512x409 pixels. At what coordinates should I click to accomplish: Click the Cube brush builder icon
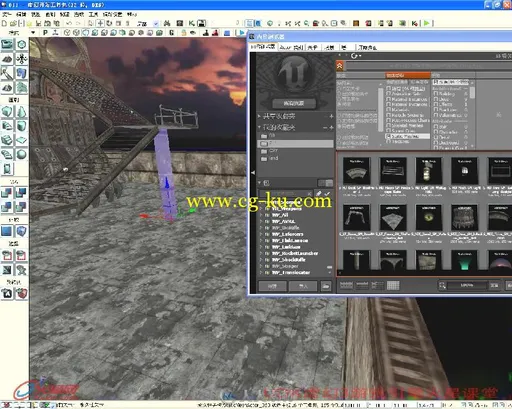pyautogui.click(x=7, y=112)
